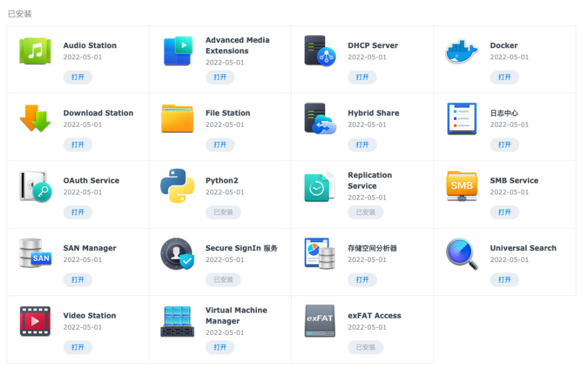Select the Docker package title

click(x=504, y=45)
